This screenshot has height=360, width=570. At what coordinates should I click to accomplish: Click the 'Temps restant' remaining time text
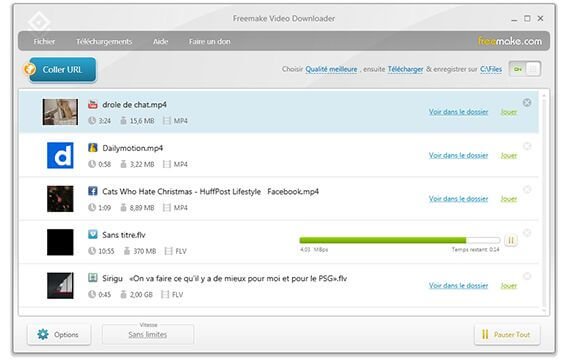(475, 249)
